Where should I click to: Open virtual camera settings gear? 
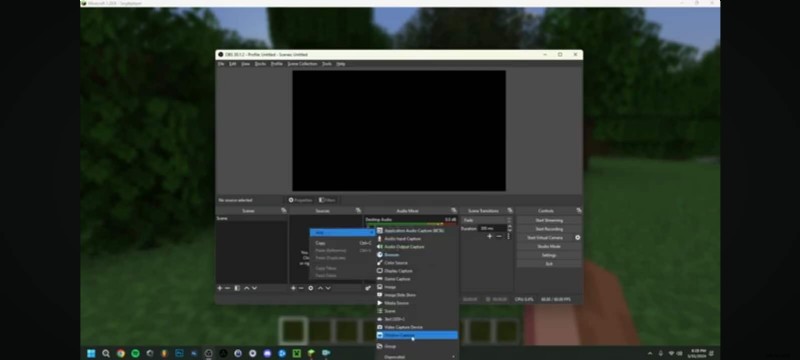[x=578, y=238]
